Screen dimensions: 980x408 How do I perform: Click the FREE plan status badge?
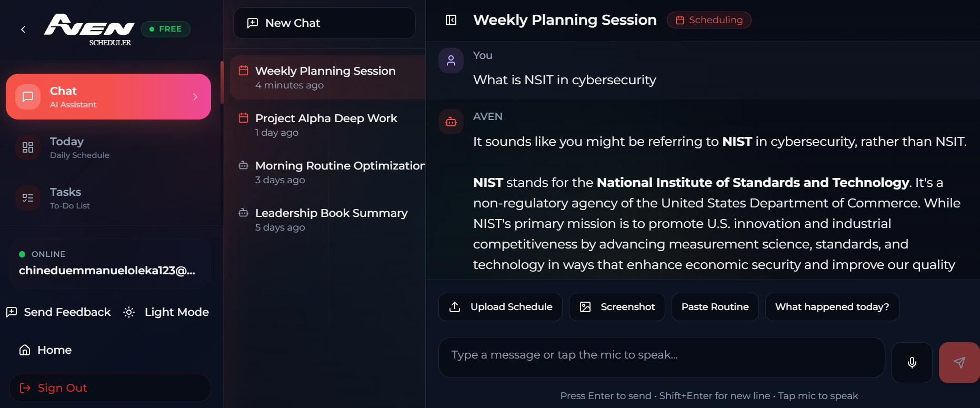[x=166, y=29]
